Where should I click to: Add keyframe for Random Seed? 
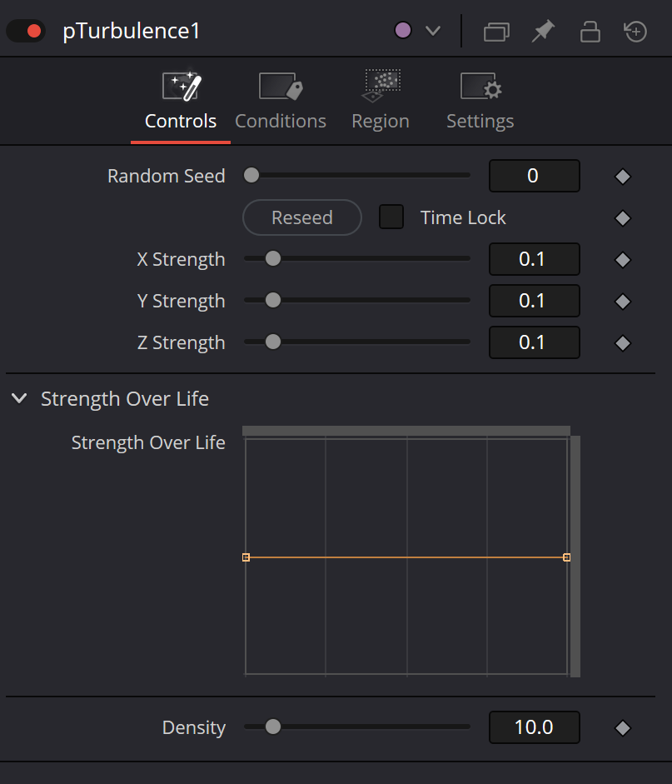pos(623,177)
